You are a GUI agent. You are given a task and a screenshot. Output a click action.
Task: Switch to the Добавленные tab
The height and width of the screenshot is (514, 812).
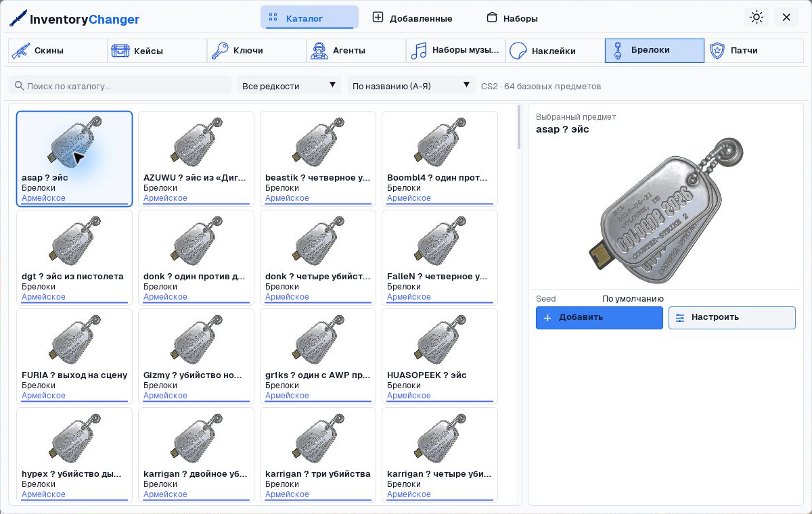coord(413,18)
